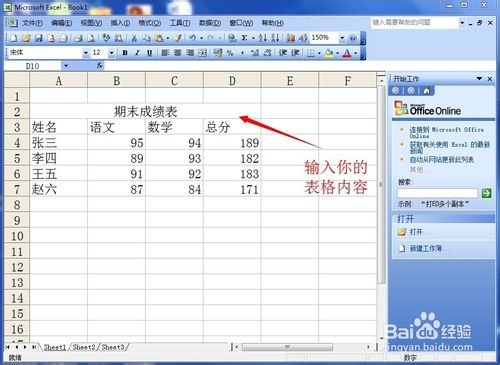Screen dimensions: 500x365
Task: Open the 格式(O) menu
Action: point(150,23)
